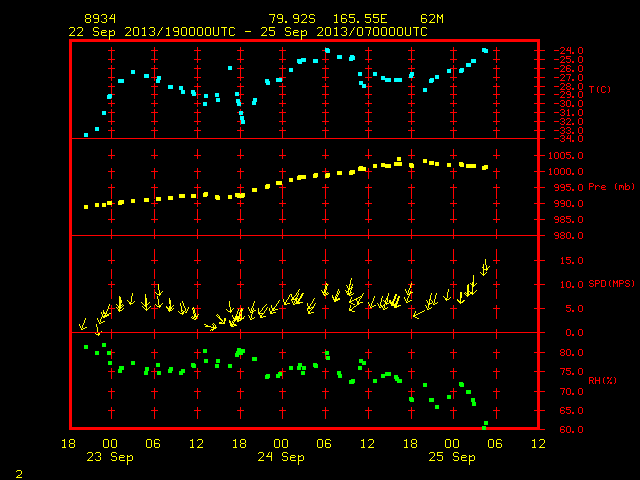Click the 60.0 humidity tick label
This screenshot has width=640, height=480.
click(571, 430)
